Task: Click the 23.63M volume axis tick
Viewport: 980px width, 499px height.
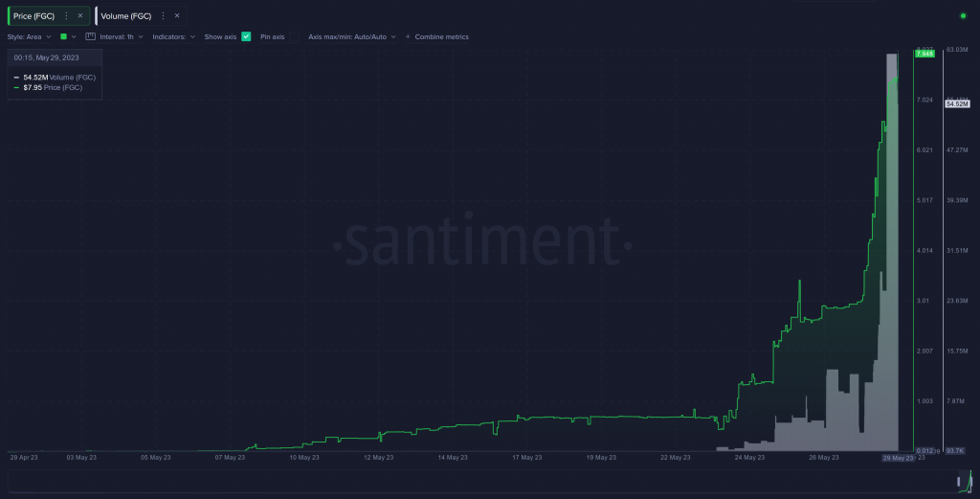Action: coord(957,301)
